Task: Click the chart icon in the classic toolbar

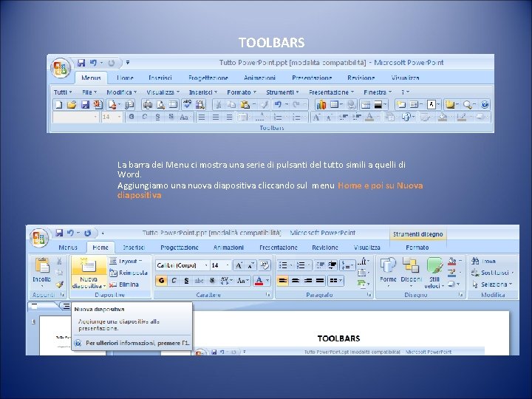Action: coord(321,105)
